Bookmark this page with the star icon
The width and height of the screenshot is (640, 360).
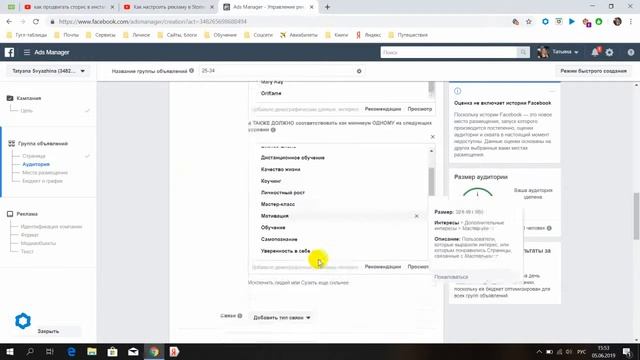coord(529,22)
